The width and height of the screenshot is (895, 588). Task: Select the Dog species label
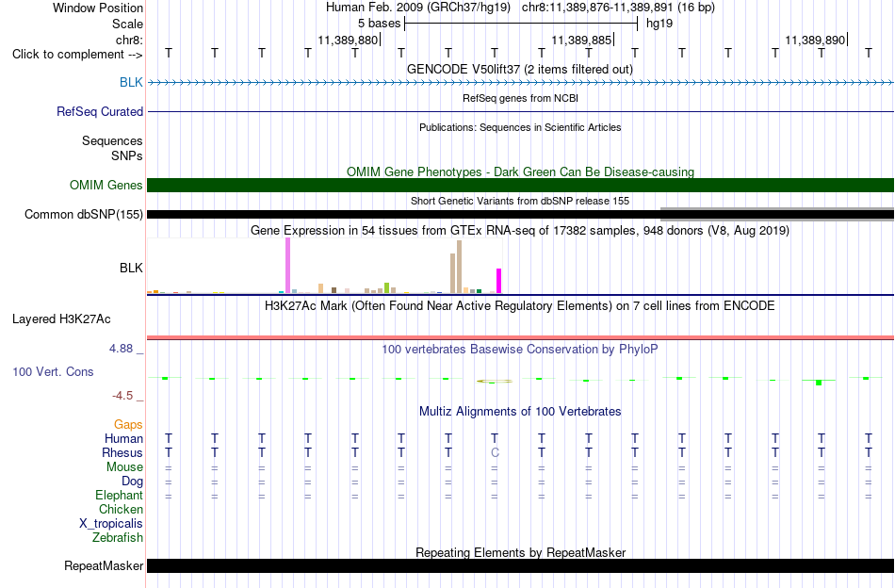tap(132, 482)
